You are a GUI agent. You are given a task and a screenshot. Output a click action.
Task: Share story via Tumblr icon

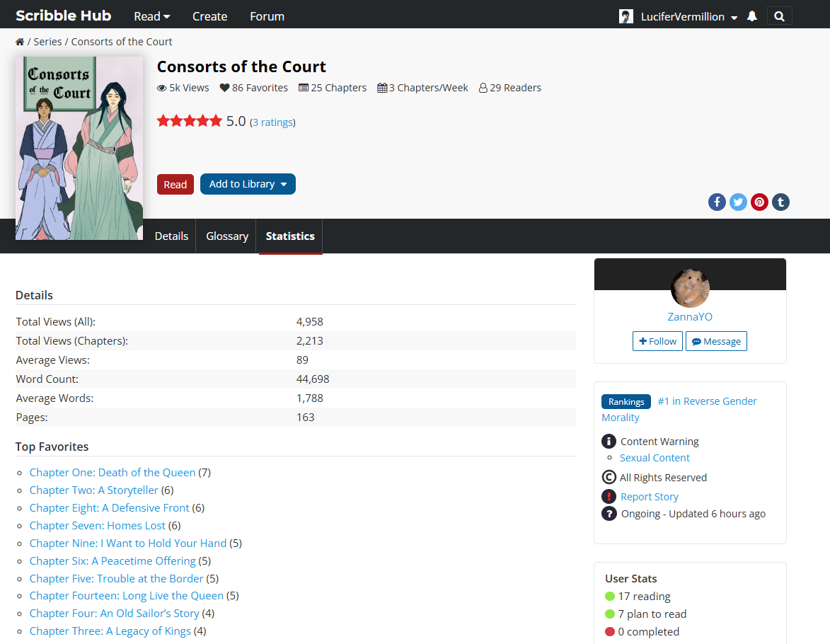pos(780,202)
